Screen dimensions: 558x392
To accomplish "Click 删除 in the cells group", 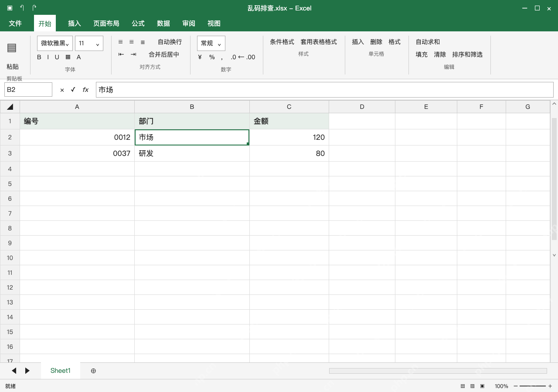I will 376,42.
